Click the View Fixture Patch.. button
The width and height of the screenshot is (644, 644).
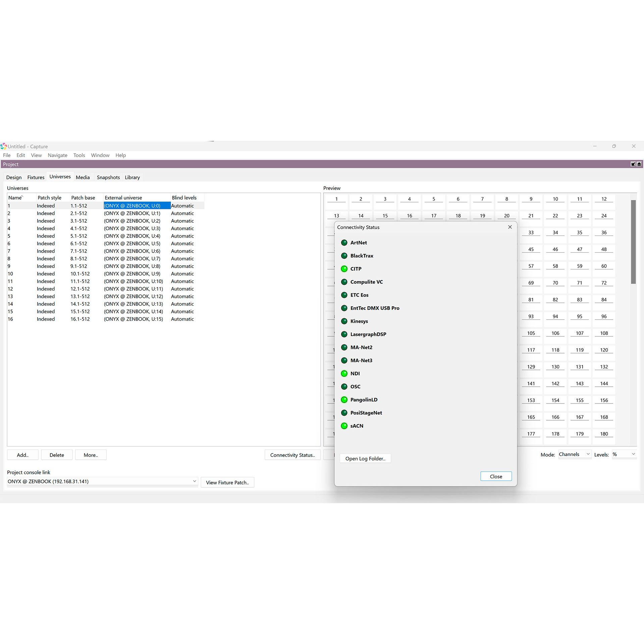[227, 482]
